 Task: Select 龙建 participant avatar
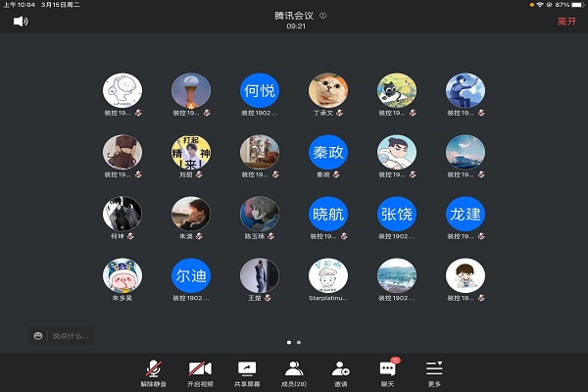465,215
